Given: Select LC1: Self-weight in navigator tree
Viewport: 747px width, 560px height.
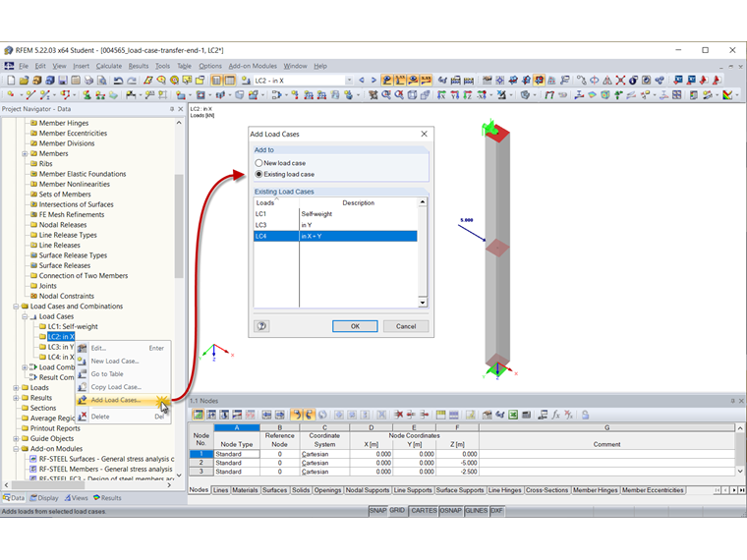Looking at the screenshot, I should click(x=73, y=326).
